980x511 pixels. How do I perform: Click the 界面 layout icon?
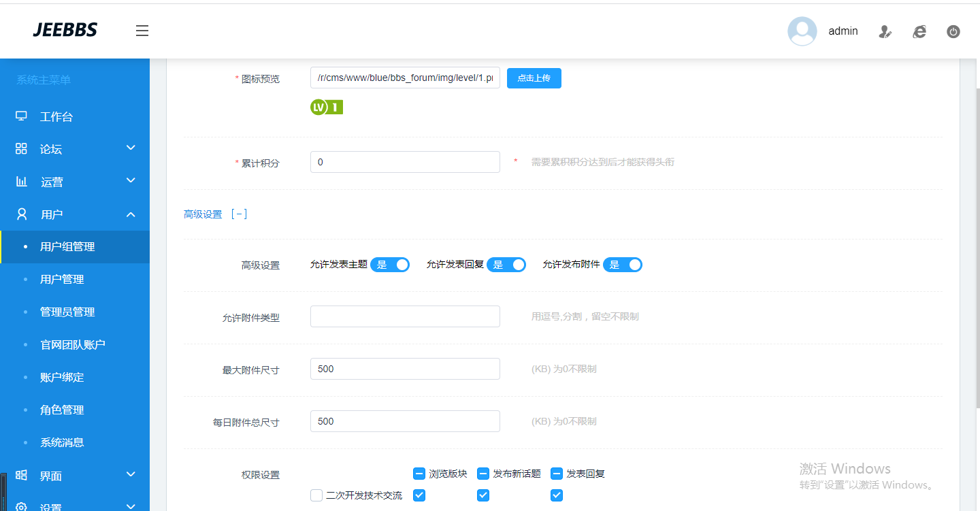coord(21,475)
